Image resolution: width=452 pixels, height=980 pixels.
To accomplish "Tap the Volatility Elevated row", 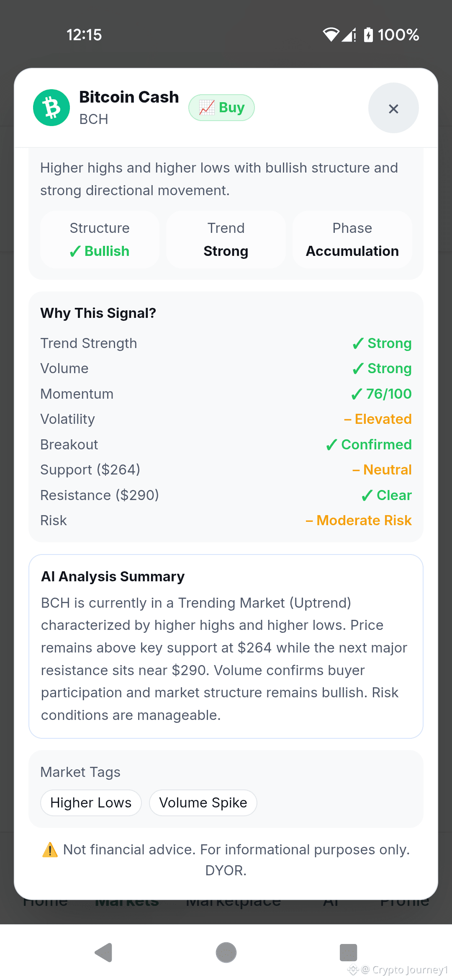I will tap(226, 419).
